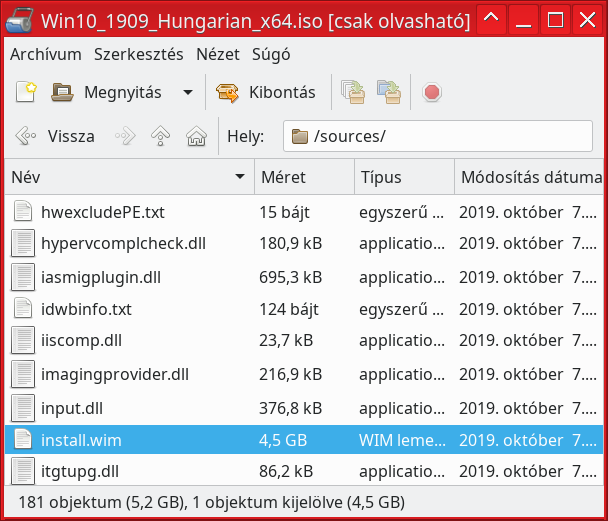
Task: Select the file imagingprovider.dll
Action: tap(115, 374)
